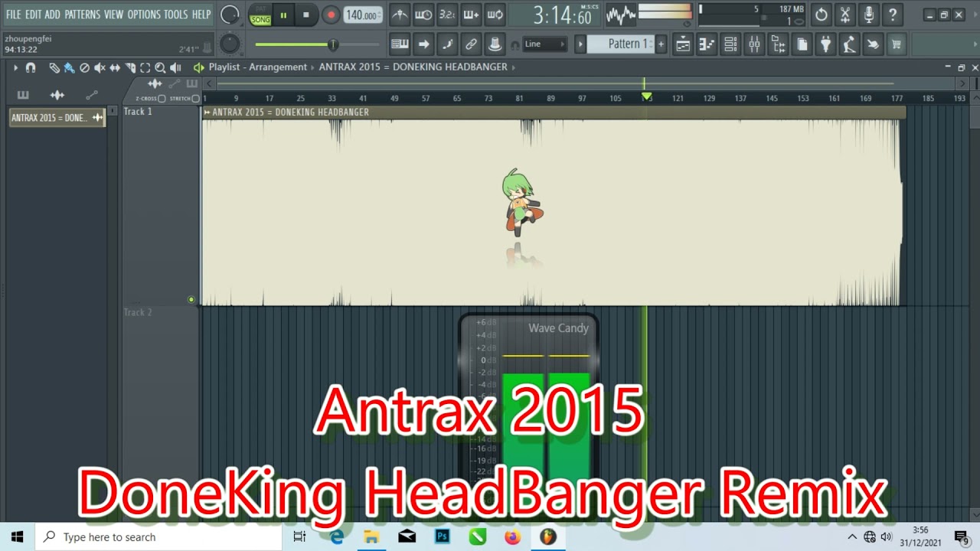This screenshot has width=980, height=551.
Task: Open the ADD menu
Action: [x=52, y=15]
